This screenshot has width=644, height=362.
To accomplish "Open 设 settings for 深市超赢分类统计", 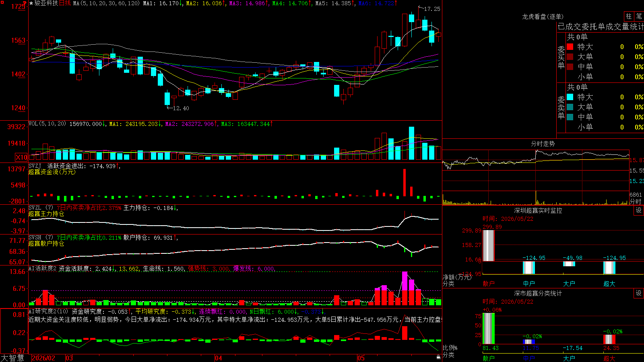I will (x=639, y=293).
